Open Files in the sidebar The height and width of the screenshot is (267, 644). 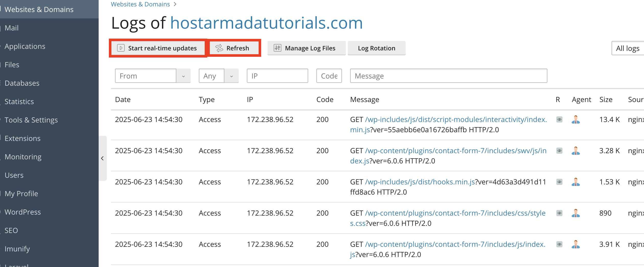click(49, 64)
